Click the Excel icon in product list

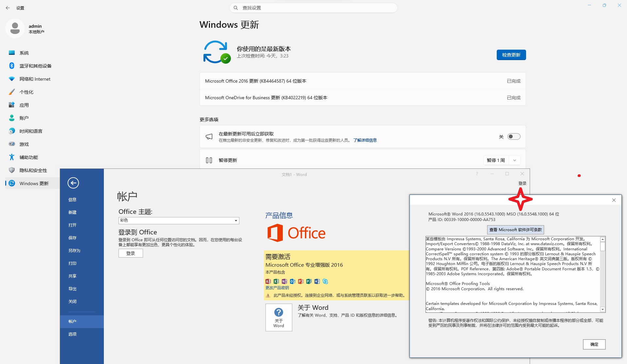tap(276, 281)
